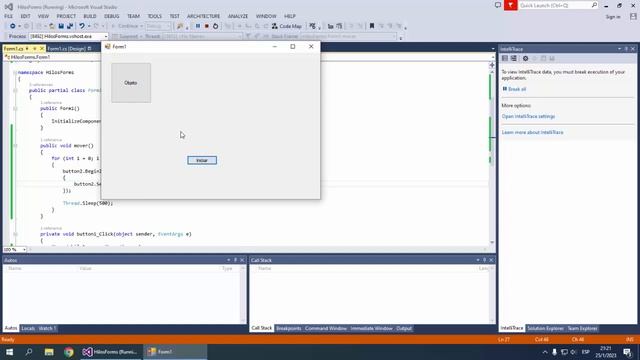Click the Visual Studio logo icon
Viewport: 640px width, 360px height.
pyautogui.click(x=9, y=7)
